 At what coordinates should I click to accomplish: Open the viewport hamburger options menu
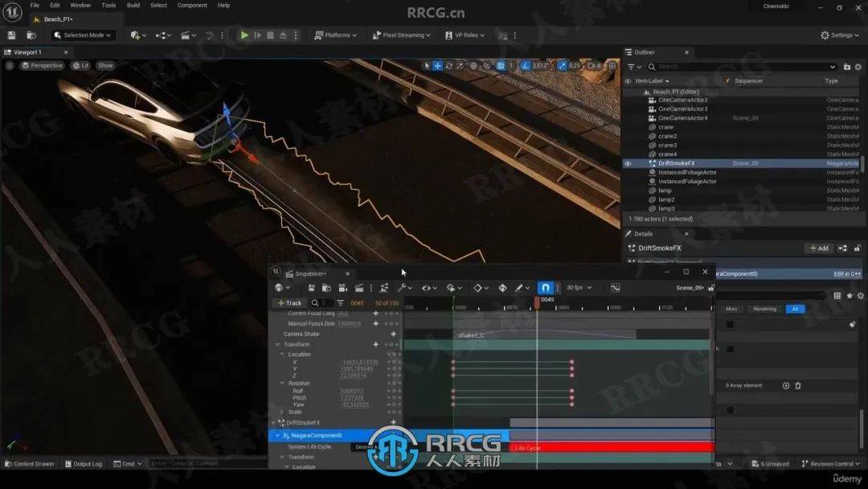coord(10,65)
